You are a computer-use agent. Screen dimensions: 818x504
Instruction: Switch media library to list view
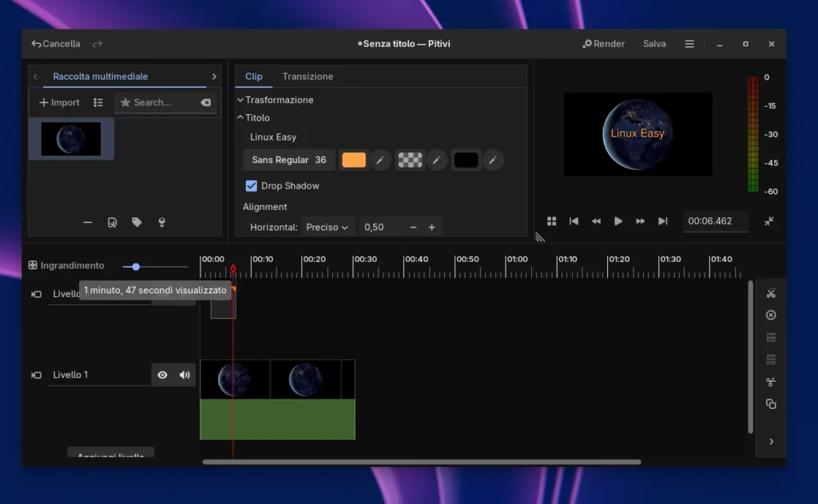(98, 102)
